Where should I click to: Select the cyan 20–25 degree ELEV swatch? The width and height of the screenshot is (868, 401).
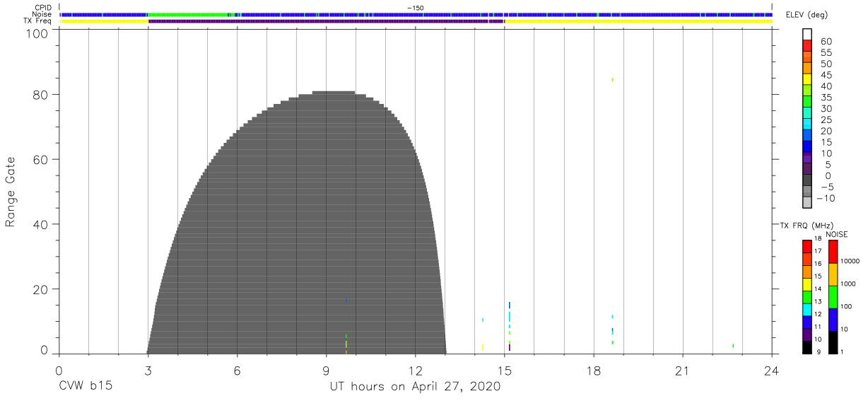tap(807, 124)
